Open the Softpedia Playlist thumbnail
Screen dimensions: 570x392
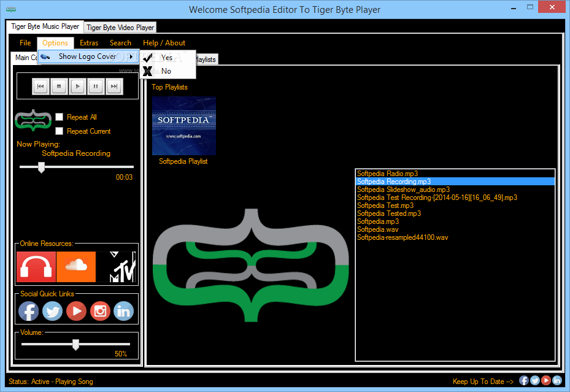click(x=184, y=126)
